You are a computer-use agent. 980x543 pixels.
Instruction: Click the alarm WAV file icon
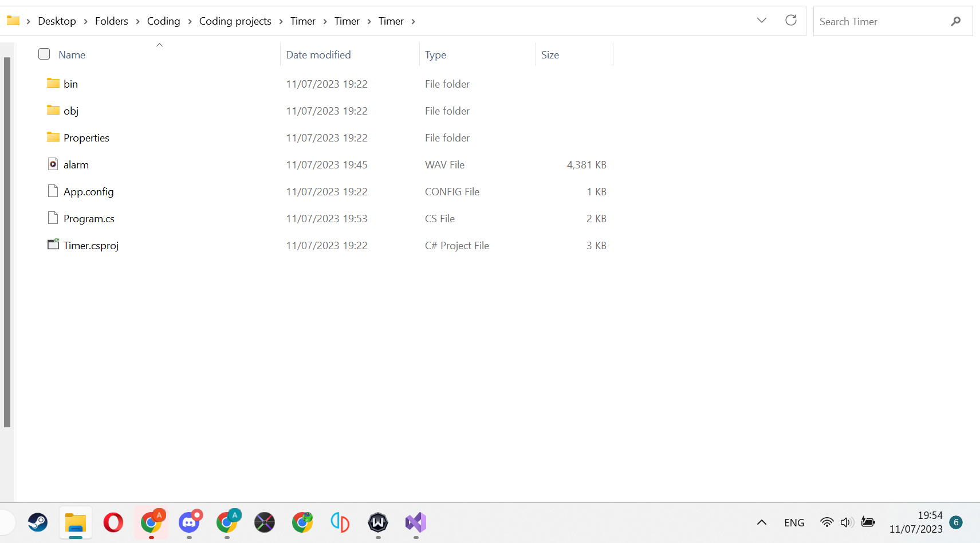[53, 164]
